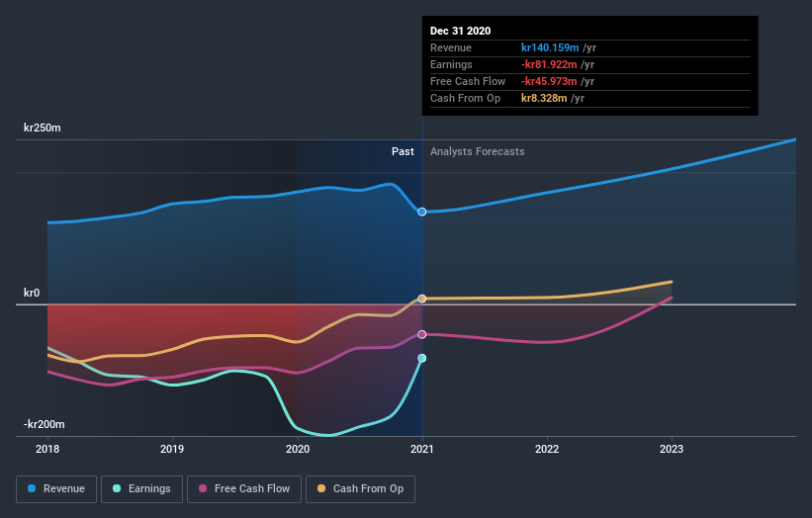This screenshot has height=518, width=812.
Task: Click the 2021 x-axis label
Action: 422,449
